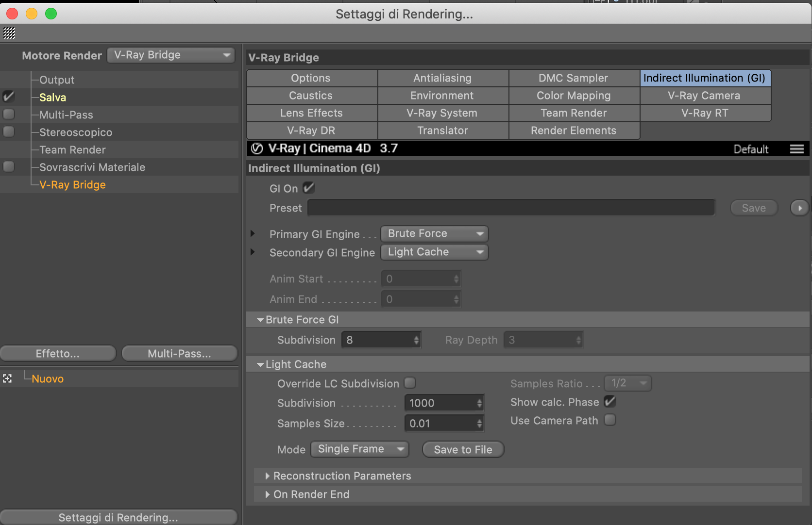Viewport: 812px width, 525px height.
Task: Select V-Ray Bridge in the left tree
Action: point(72,185)
